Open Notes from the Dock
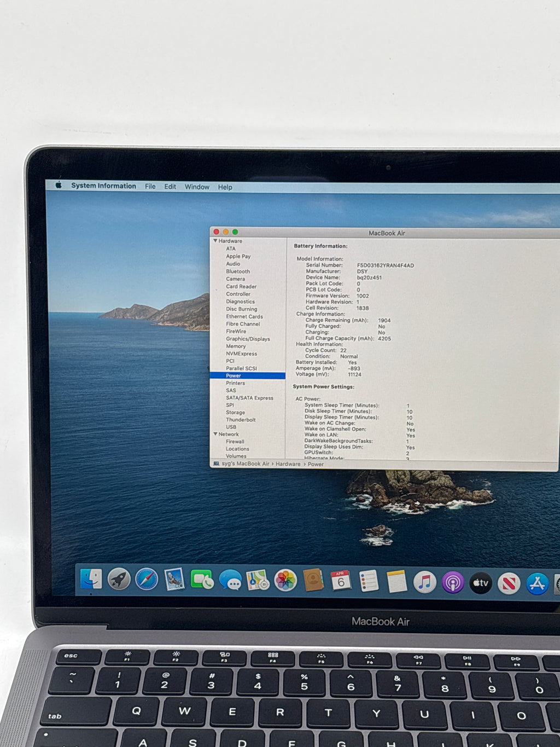The width and height of the screenshot is (560, 747). pos(396,582)
